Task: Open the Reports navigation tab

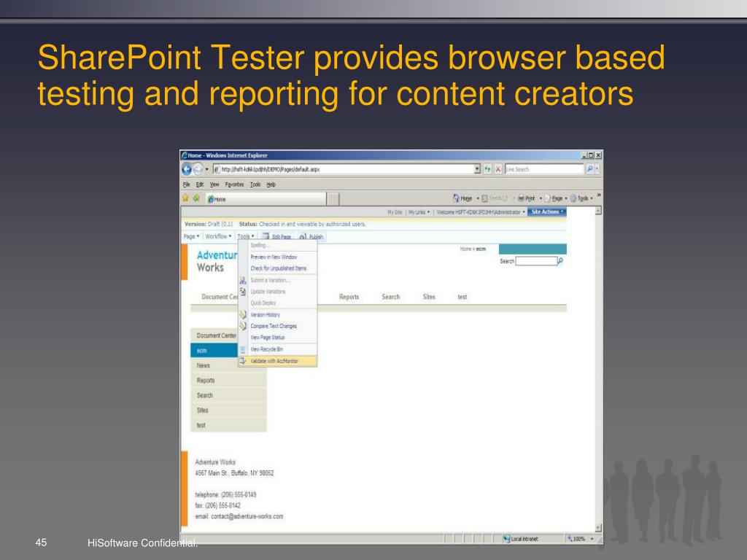Action: (349, 297)
